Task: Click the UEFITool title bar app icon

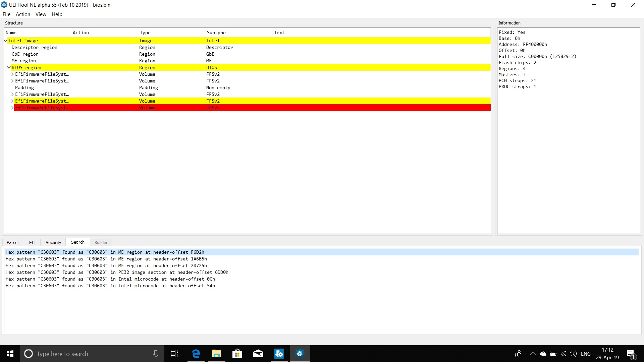Action: click(4, 5)
